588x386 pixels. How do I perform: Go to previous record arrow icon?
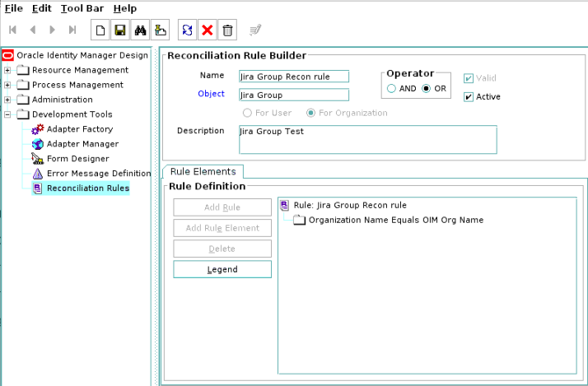coord(33,30)
